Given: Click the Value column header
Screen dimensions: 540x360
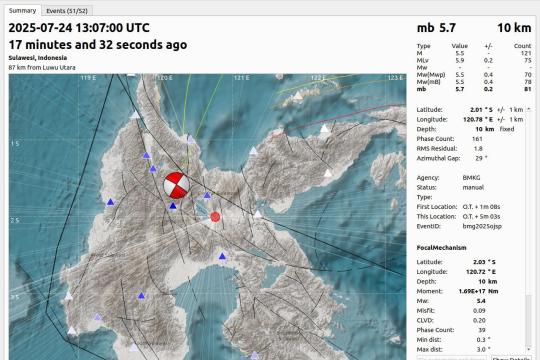Looking at the screenshot, I should coord(460,46).
